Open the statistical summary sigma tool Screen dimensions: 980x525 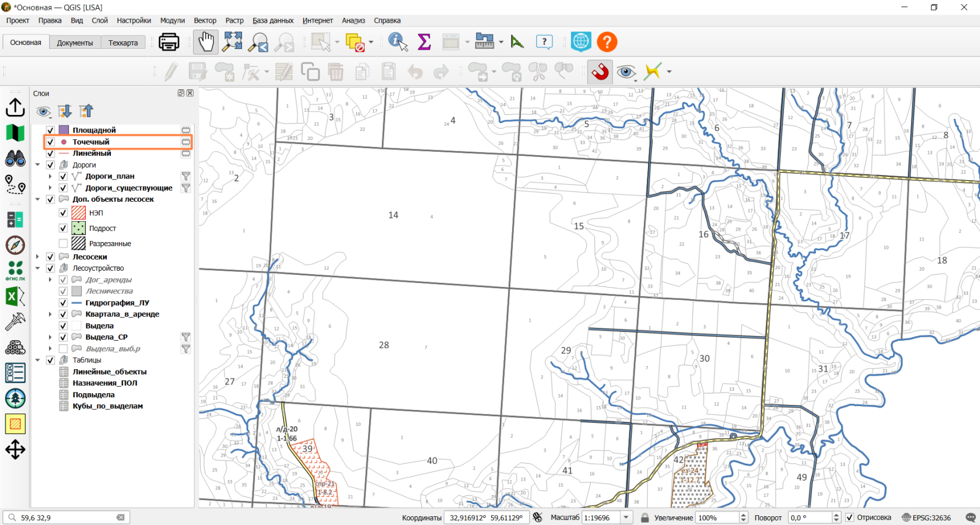pos(424,42)
